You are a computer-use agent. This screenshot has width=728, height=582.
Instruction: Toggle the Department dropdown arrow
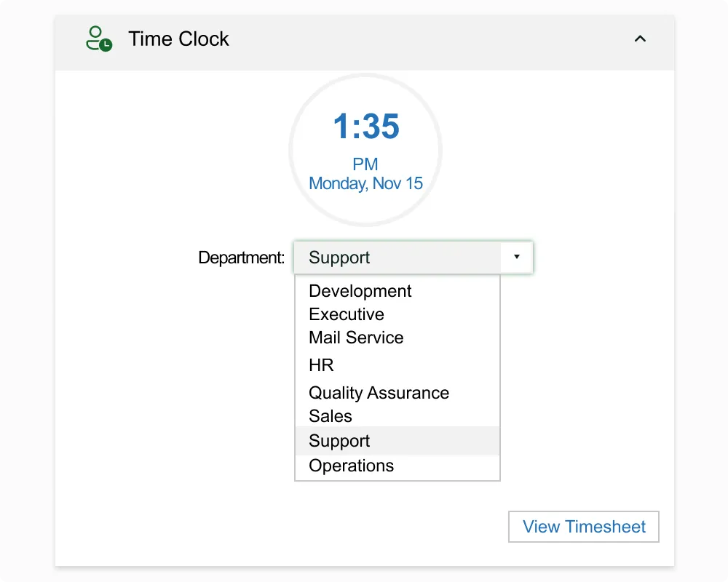[x=517, y=258]
